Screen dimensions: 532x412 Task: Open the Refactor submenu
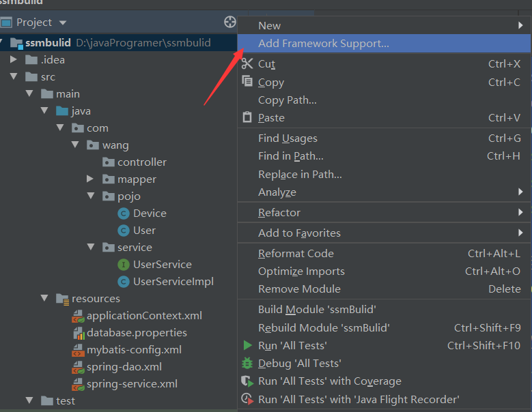279,212
